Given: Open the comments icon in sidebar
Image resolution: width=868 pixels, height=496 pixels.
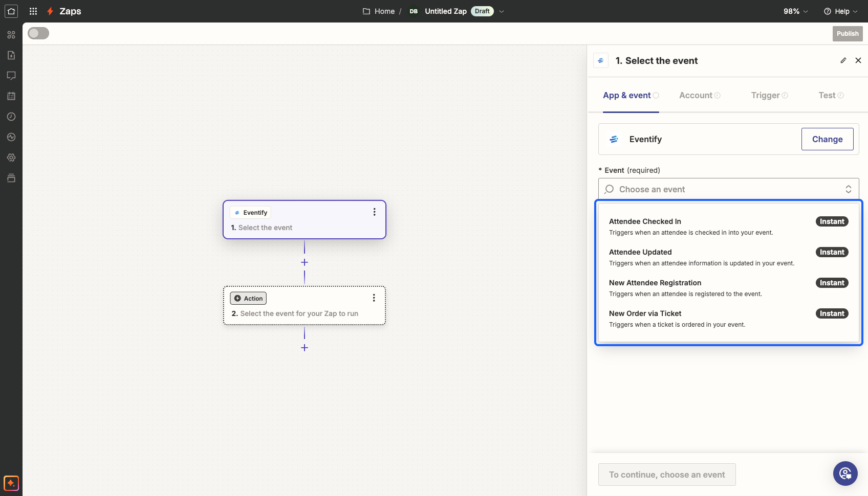Looking at the screenshot, I should tap(11, 76).
